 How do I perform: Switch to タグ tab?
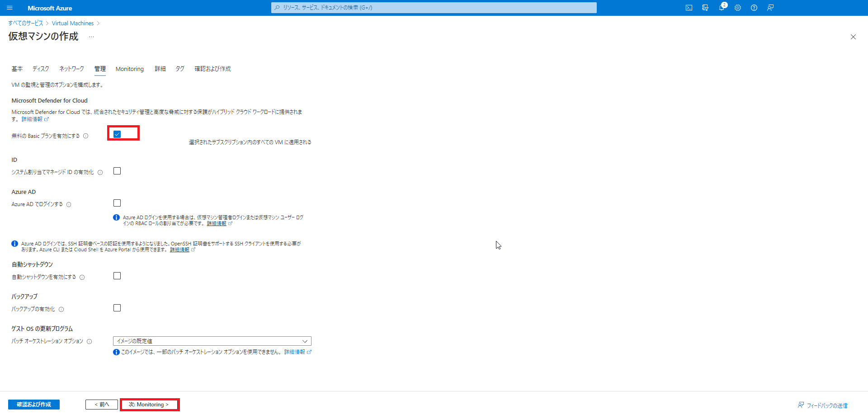tap(180, 69)
